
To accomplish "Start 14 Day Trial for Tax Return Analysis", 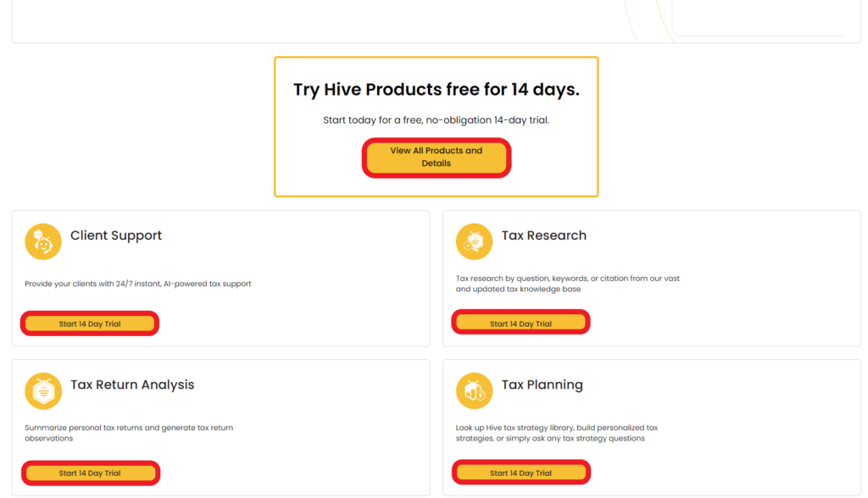I will point(90,473).
